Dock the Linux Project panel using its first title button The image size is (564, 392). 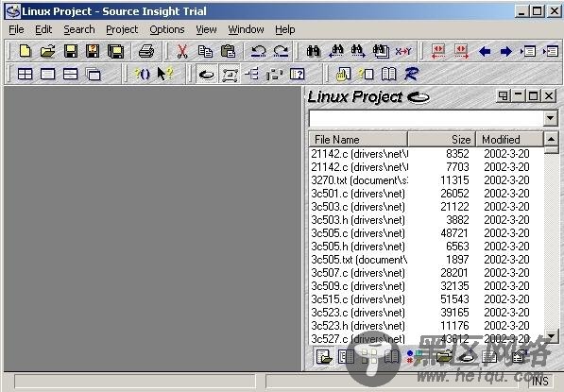point(503,96)
